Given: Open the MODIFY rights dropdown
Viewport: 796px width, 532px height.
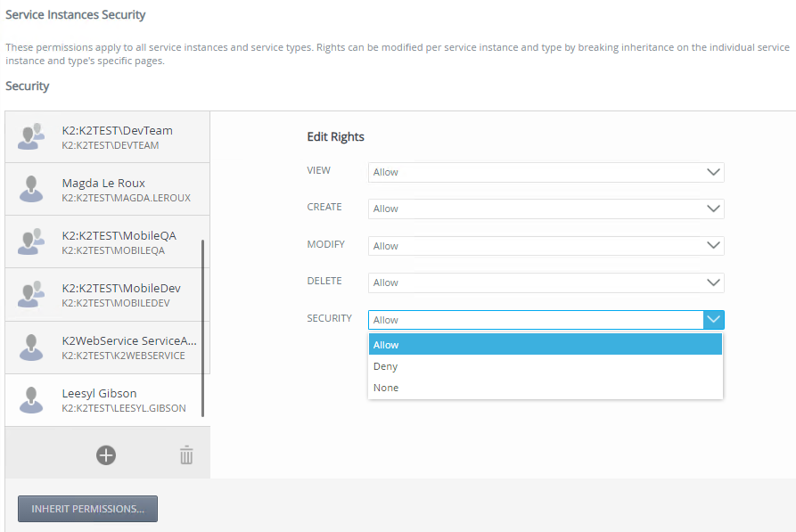Looking at the screenshot, I should [x=546, y=246].
